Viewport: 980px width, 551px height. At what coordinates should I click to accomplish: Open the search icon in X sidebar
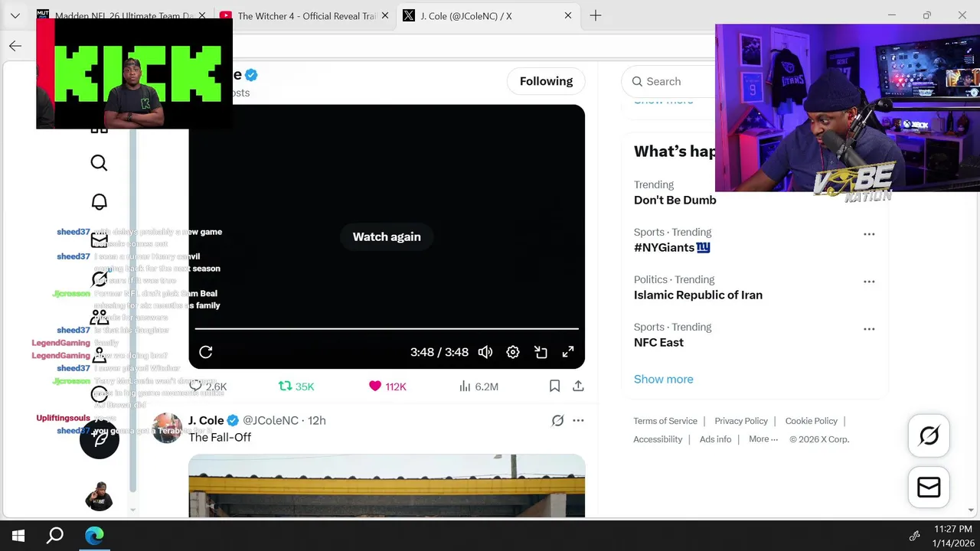tap(99, 163)
